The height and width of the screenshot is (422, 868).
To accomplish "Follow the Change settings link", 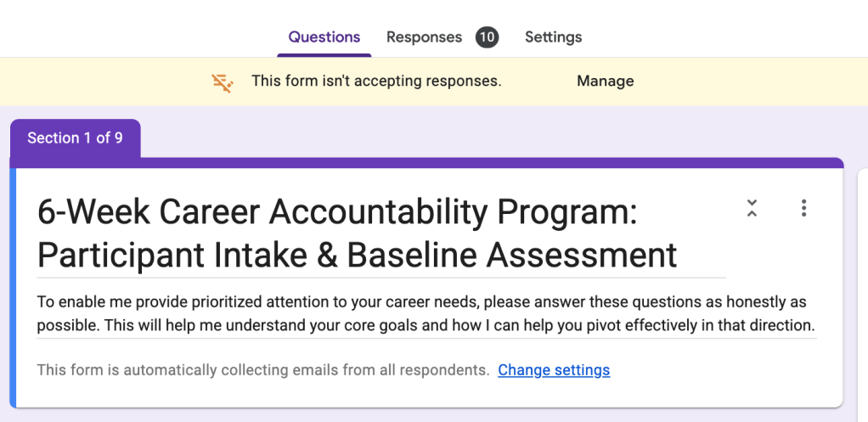I will coord(554,370).
